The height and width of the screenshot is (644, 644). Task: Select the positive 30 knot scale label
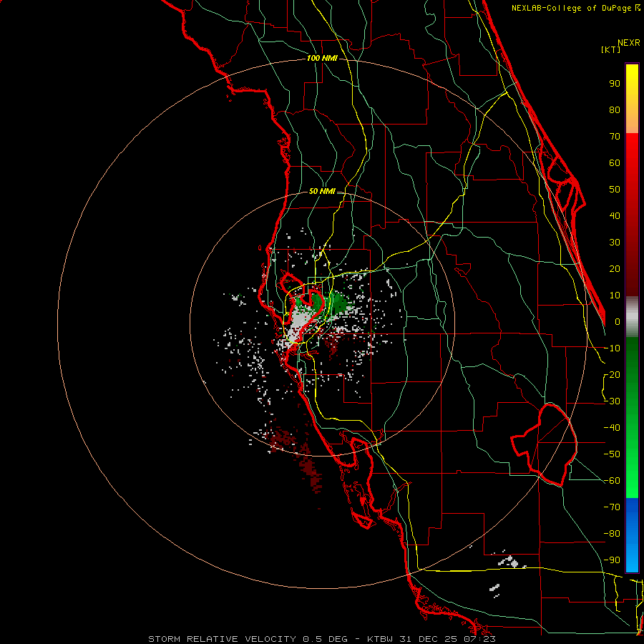click(x=615, y=243)
